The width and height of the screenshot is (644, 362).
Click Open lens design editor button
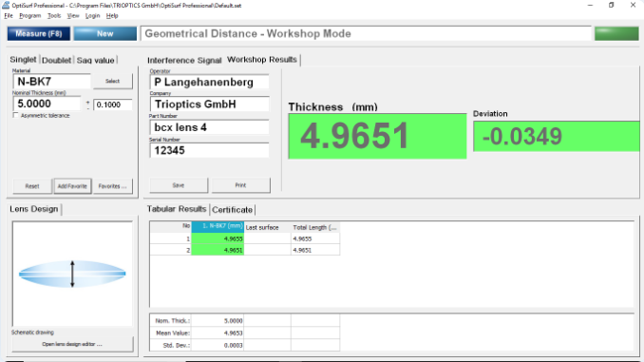click(72, 344)
